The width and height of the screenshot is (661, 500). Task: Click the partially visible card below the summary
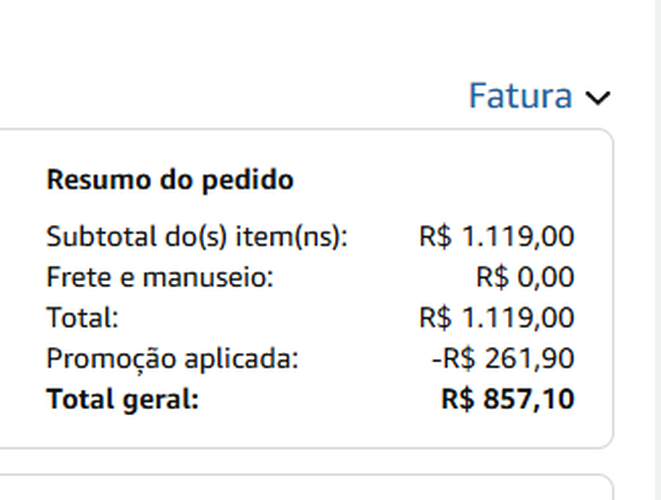pyautogui.click(x=300, y=487)
